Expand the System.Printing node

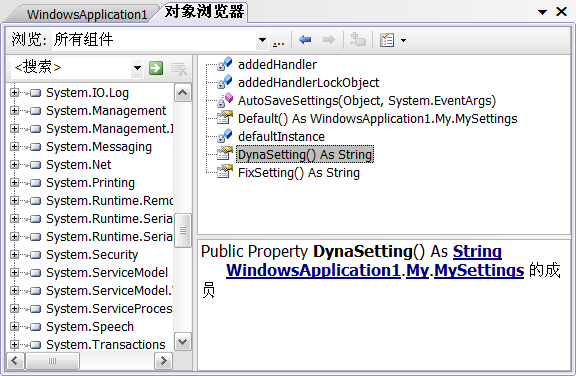tap(14, 182)
